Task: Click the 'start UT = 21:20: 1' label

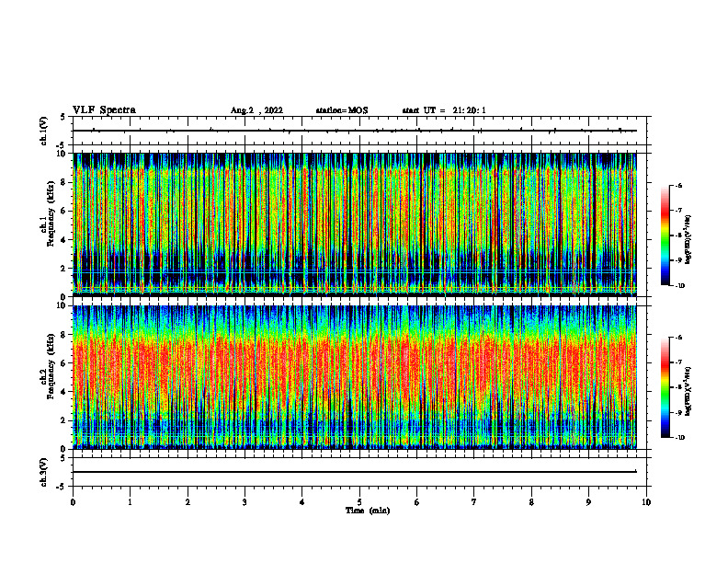Action: point(444,110)
